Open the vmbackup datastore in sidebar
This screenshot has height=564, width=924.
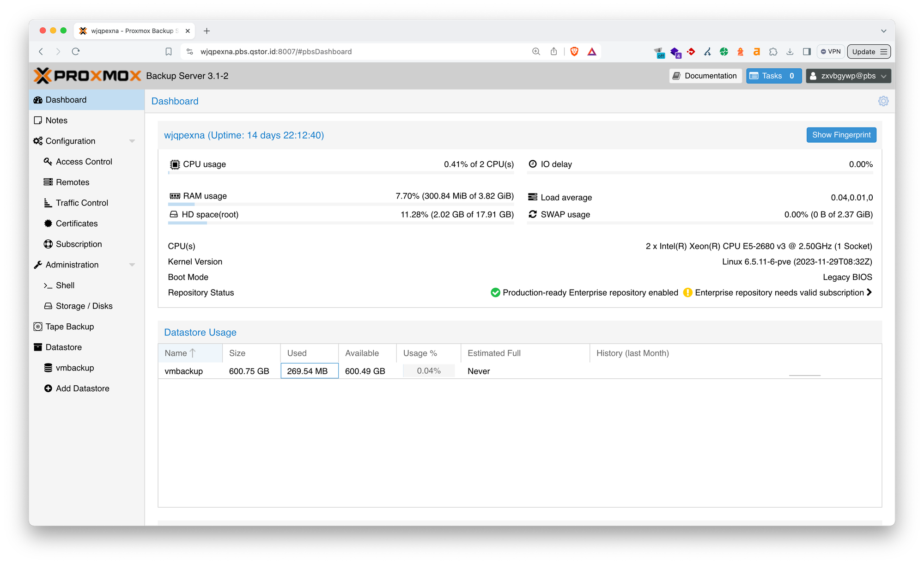tap(87, 368)
